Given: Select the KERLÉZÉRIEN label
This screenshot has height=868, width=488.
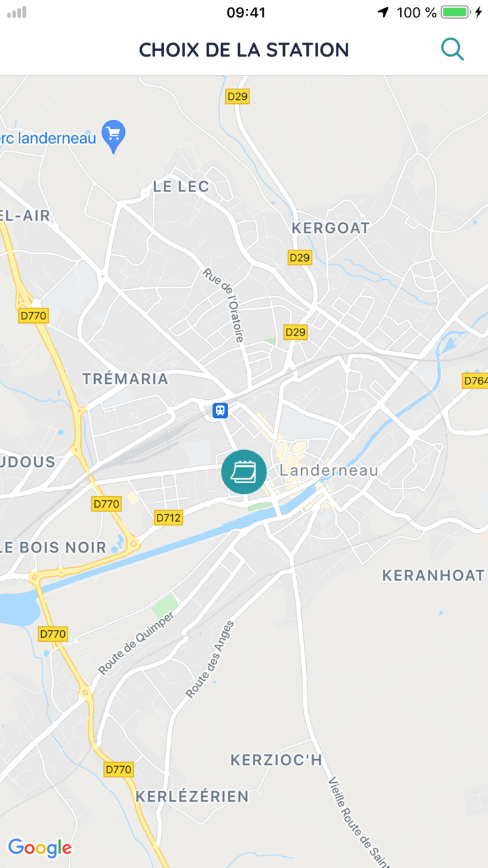Looking at the screenshot, I should click(x=192, y=796).
